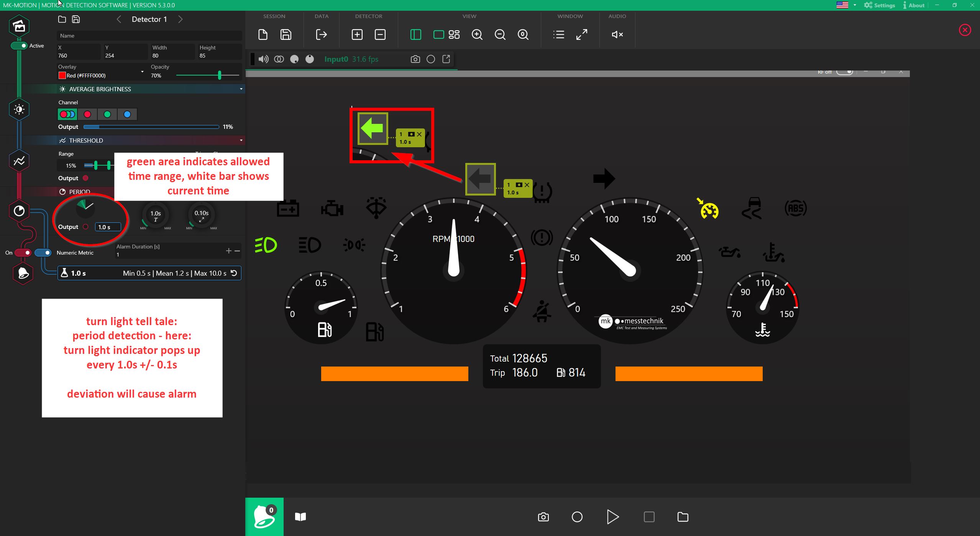
Task: Open detector file from folder icon
Action: click(x=62, y=19)
